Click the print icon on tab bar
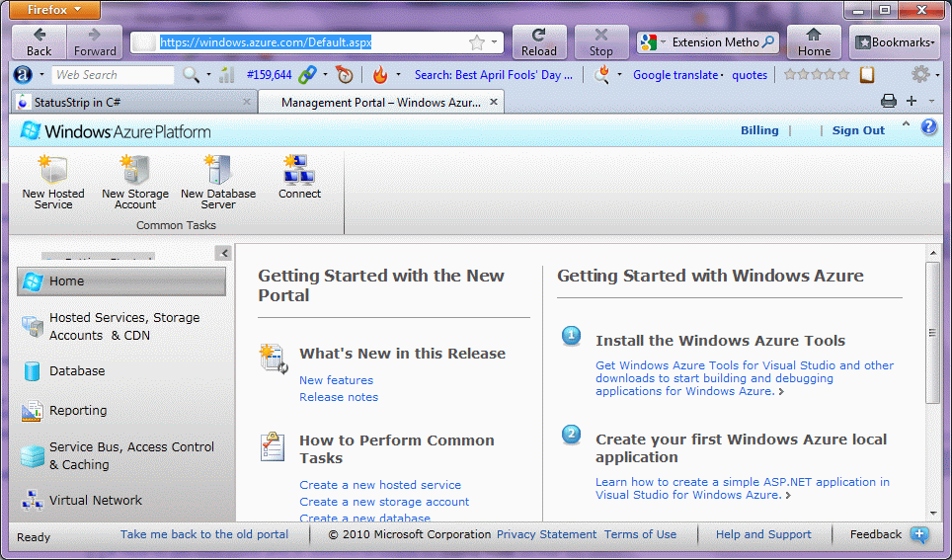This screenshot has width=952, height=560. pos(888,101)
